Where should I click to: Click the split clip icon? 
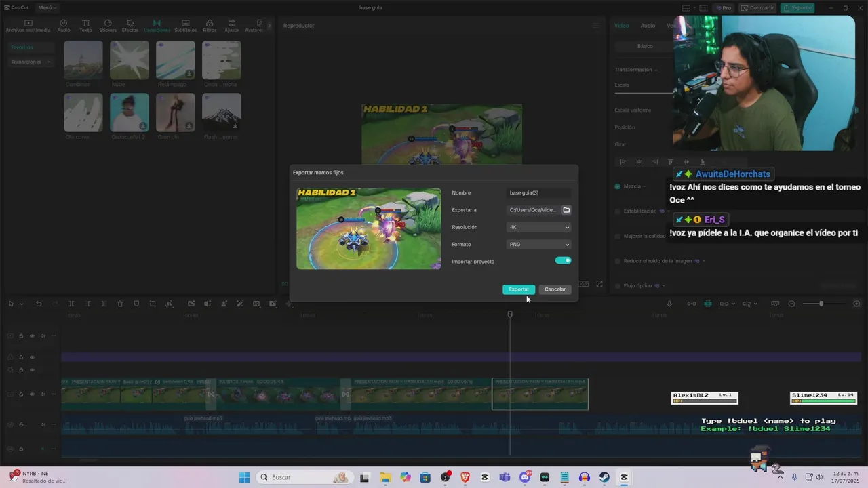click(71, 304)
